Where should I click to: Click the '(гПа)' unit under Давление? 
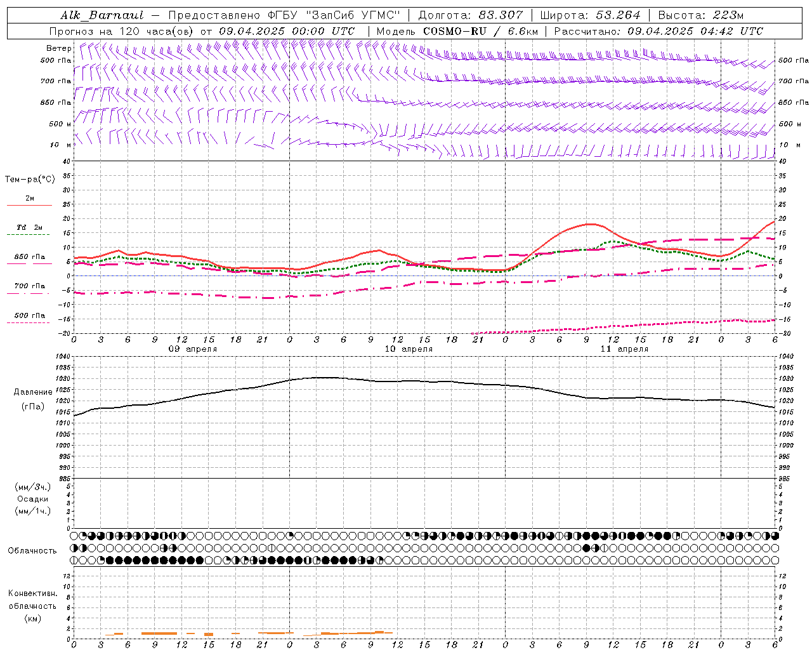(33, 407)
